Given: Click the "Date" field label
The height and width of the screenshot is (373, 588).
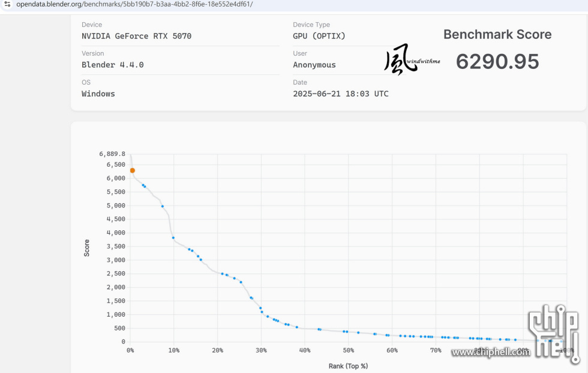Looking at the screenshot, I should (x=300, y=83).
